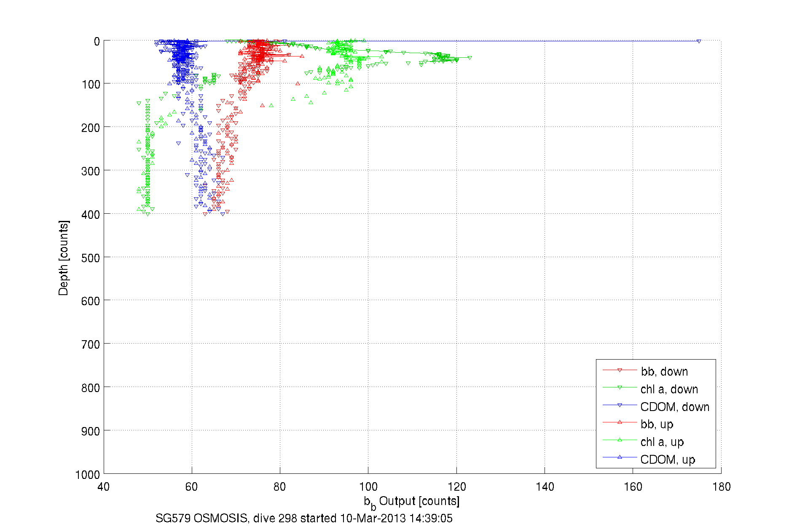Viewport: 797px width, 532px height.
Task: Click the green down-triangle marker beside 'chl a, down'
Action: pyautogui.click(x=620, y=387)
